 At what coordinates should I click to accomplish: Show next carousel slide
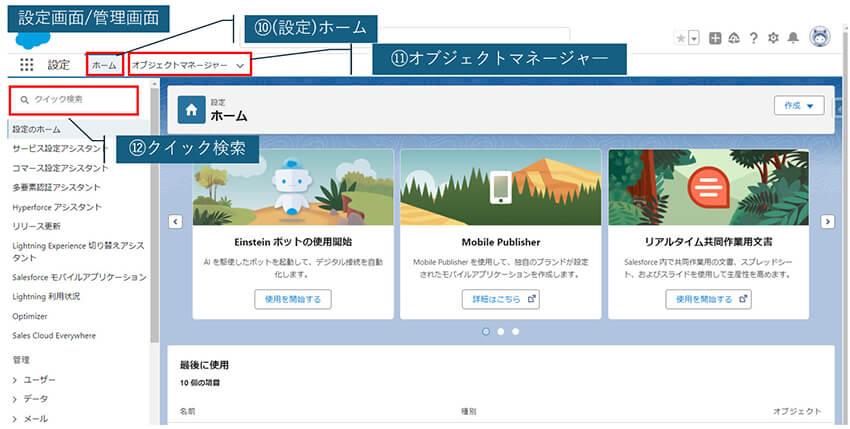(827, 222)
